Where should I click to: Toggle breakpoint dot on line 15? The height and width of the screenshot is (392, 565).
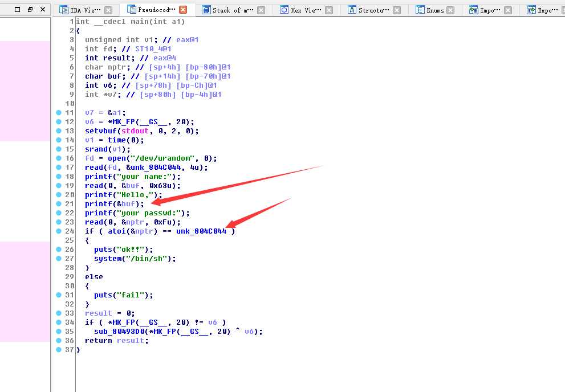pyautogui.click(x=59, y=149)
